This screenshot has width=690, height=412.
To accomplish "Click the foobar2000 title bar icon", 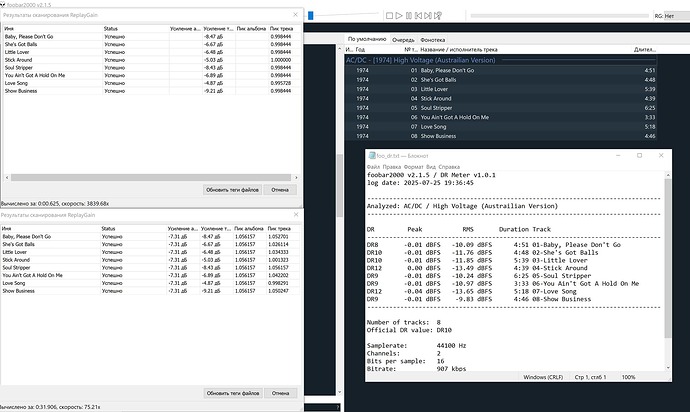I will pos(3,4).
